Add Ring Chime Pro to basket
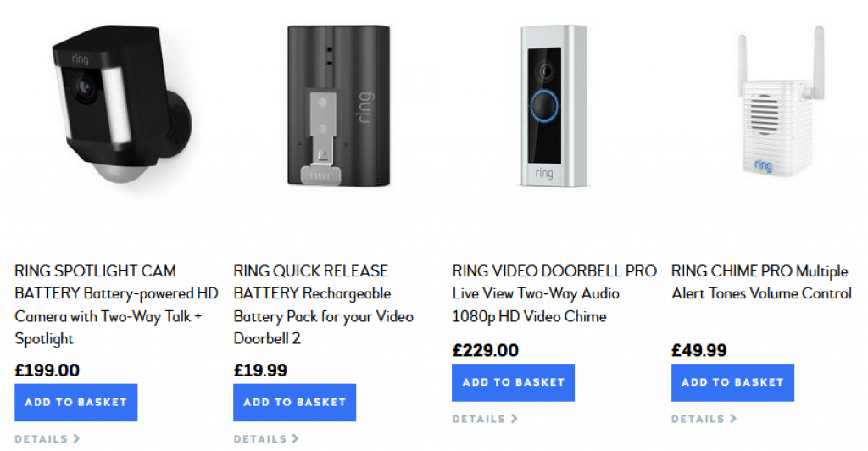This screenshot has width=868, height=451. [x=732, y=382]
